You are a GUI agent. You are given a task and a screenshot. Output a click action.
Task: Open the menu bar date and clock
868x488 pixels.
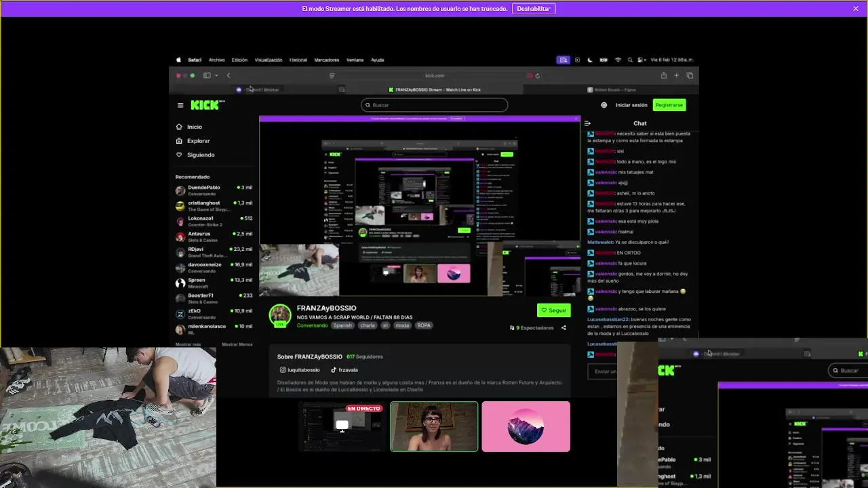671,60
